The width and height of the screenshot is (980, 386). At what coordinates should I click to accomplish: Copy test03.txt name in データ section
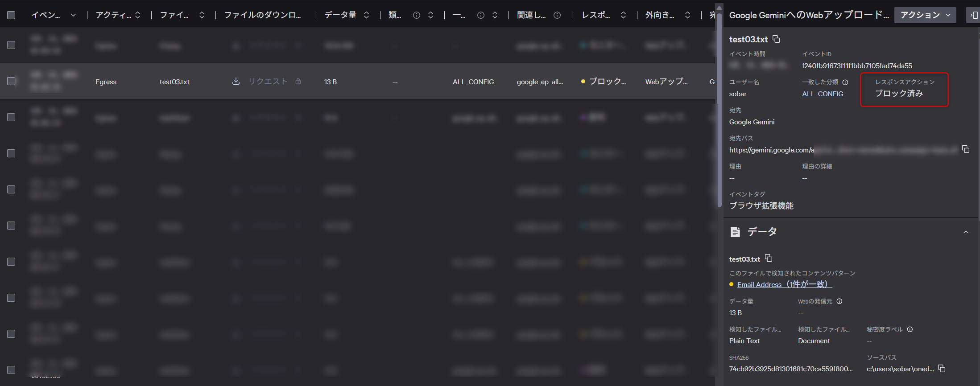pos(769,258)
